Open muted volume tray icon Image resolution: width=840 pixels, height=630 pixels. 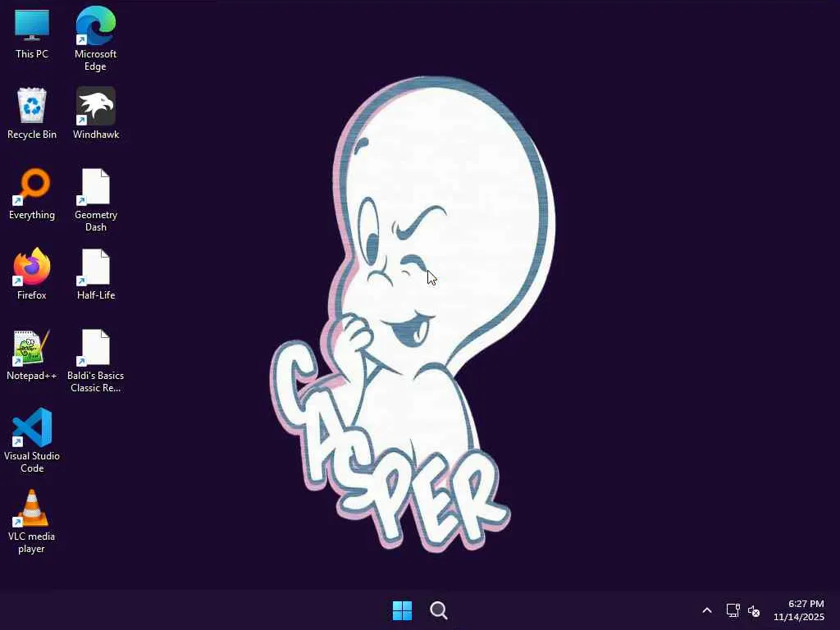[x=754, y=610]
